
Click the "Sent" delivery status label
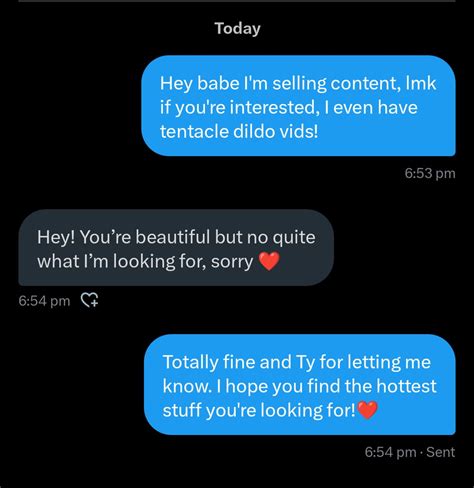[440, 452]
